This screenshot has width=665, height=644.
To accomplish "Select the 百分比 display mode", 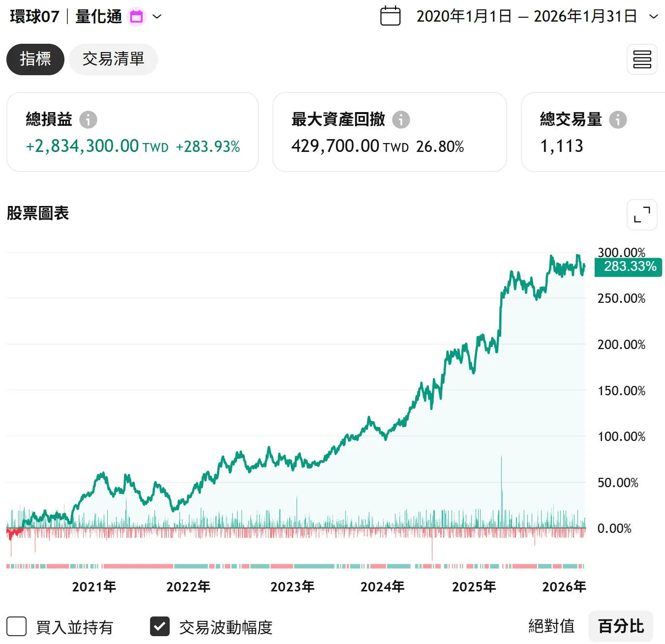I will pyautogui.click(x=621, y=626).
